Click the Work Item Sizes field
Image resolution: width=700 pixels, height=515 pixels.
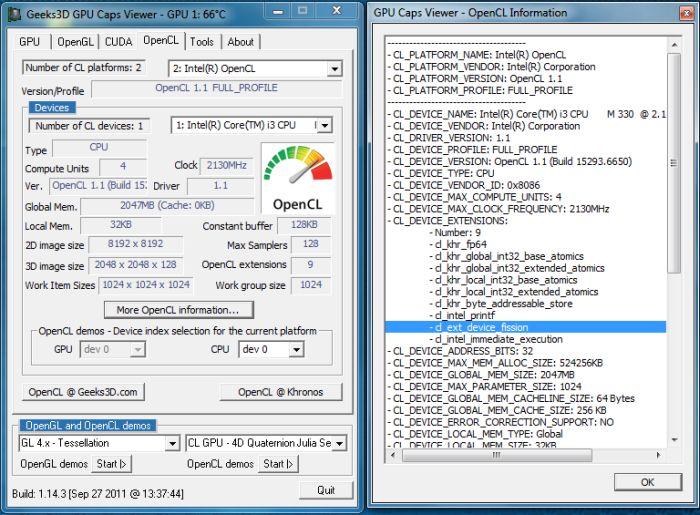click(146, 285)
